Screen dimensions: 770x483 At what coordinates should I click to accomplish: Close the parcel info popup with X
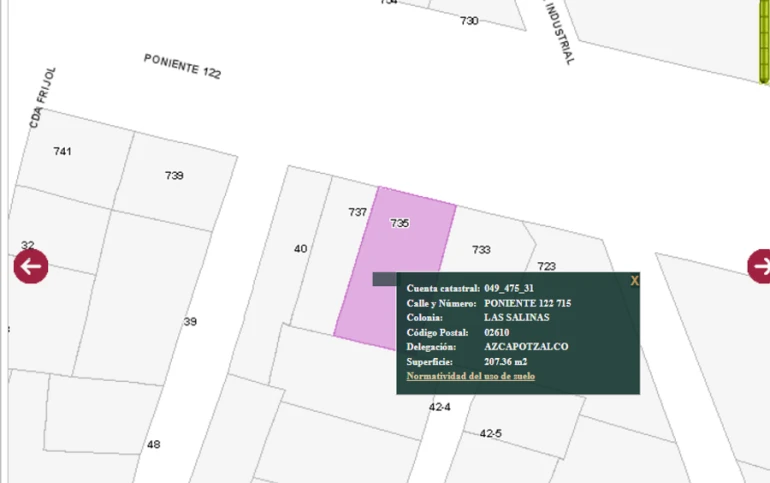[634, 281]
